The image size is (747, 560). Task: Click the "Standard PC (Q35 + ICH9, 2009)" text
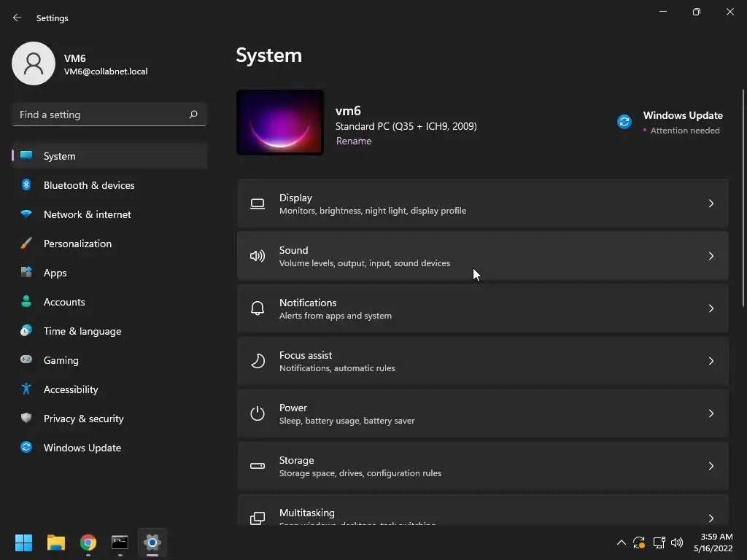pos(406,126)
